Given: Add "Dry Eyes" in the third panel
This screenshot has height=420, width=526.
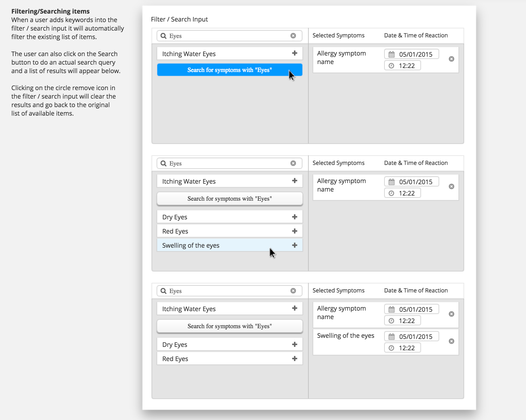Looking at the screenshot, I should [294, 345].
